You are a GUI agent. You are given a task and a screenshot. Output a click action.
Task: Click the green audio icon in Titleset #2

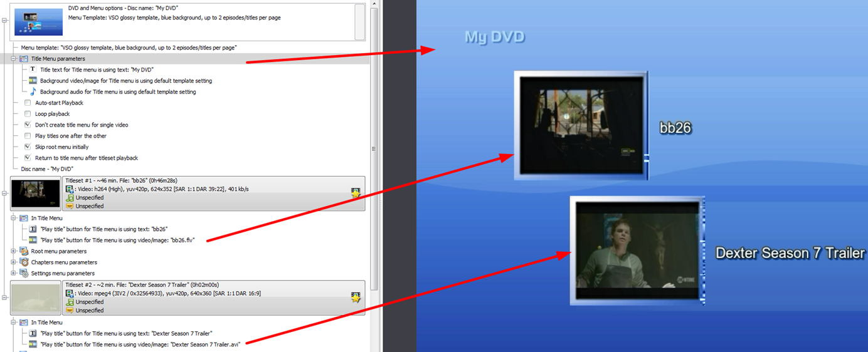[70, 302]
